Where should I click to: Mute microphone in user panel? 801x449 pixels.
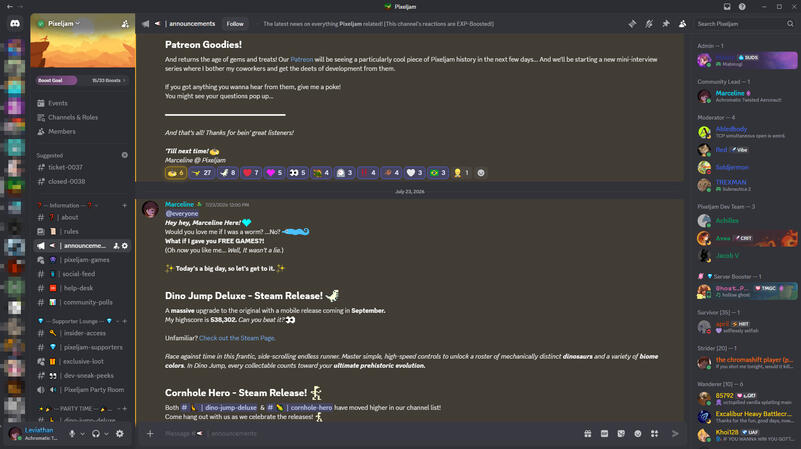(72, 434)
